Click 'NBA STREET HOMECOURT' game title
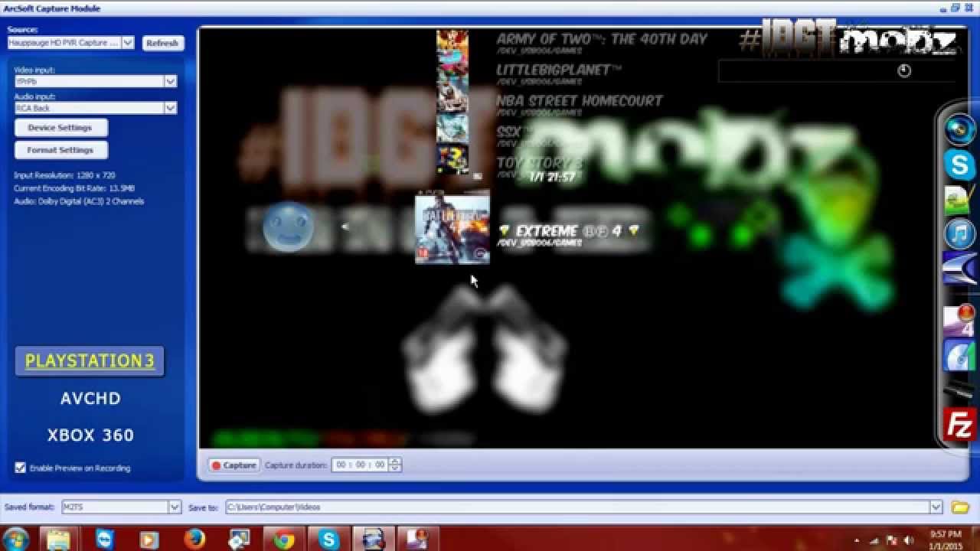980x551 pixels. pyautogui.click(x=580, y=100)
